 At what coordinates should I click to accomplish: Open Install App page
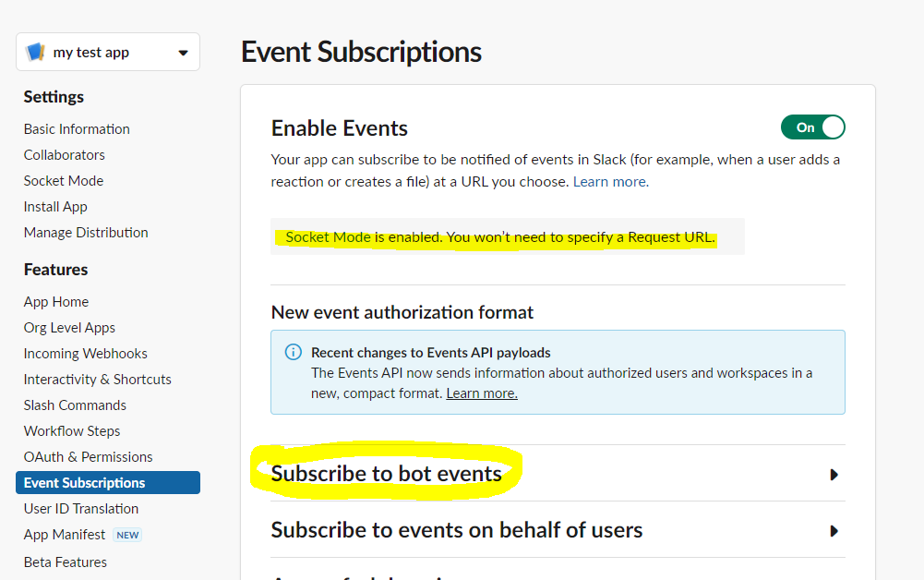click(55, 207)
